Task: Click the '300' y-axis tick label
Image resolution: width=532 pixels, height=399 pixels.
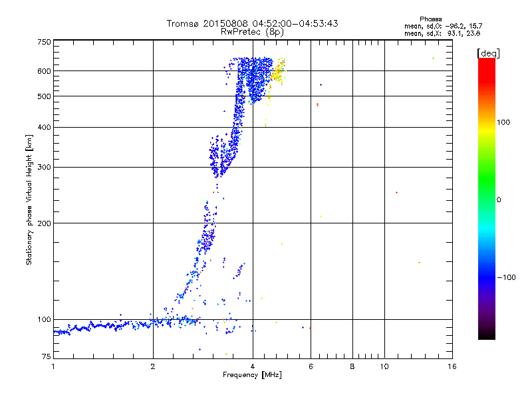Action: click(x=44, y=167)
